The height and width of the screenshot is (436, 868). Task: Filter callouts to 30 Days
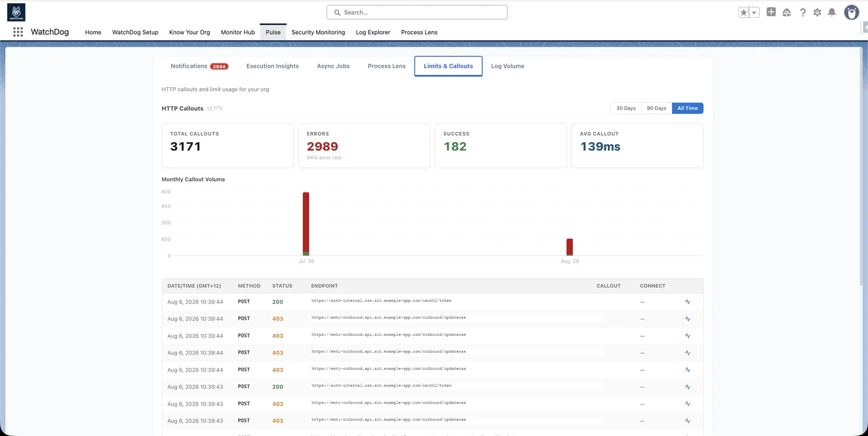626,108
